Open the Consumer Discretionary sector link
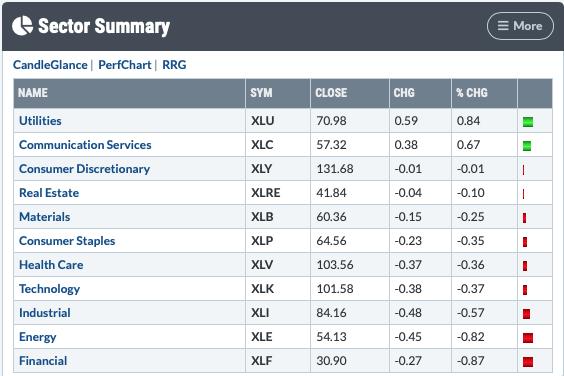This screenshot has height=376, width=564. point(84,169)
